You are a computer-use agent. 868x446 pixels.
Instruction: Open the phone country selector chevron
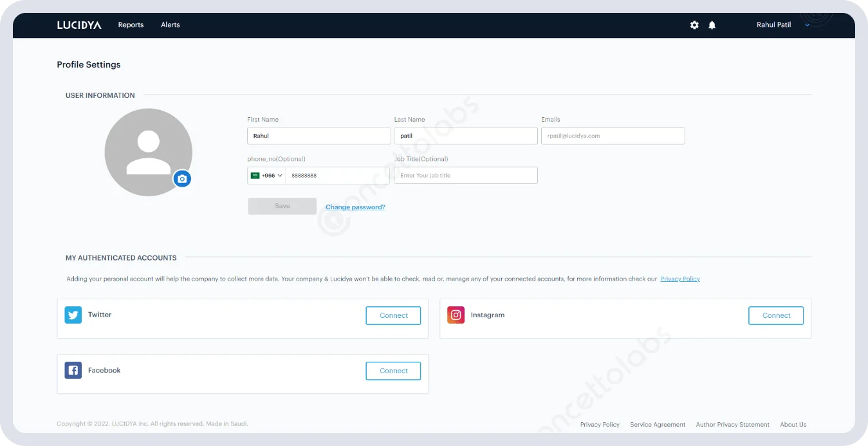[280, 175]
